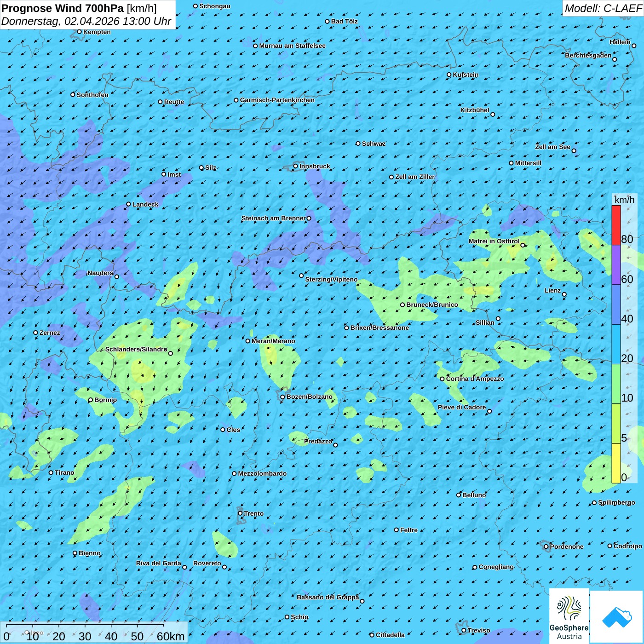
Task: Click the 'Steinach am Brenner' label
Action: click(x=273, y=218)
